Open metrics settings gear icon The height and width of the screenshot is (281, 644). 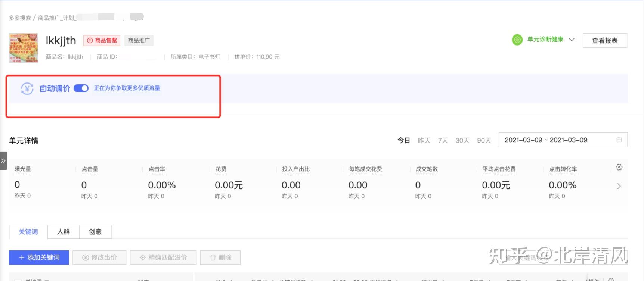pos(619,167)
